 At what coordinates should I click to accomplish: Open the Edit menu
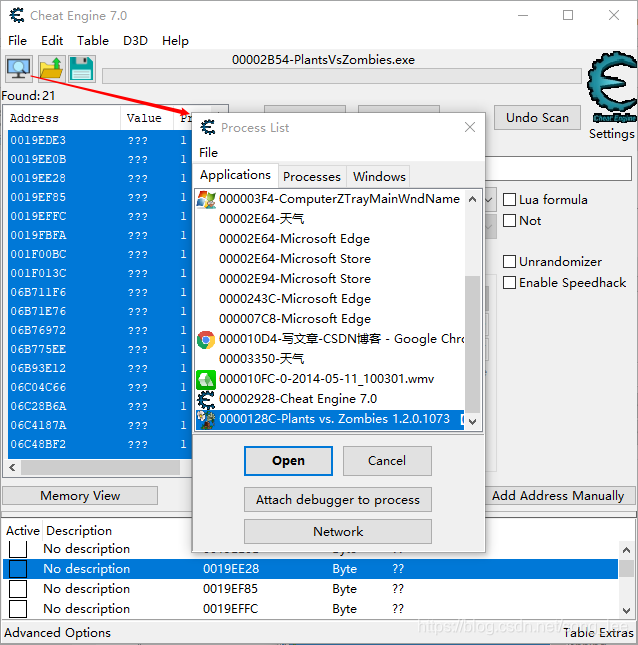(52, 41)
